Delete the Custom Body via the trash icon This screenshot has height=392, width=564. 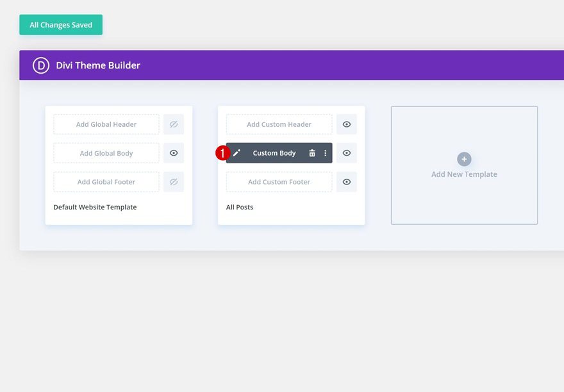[312, 152]
